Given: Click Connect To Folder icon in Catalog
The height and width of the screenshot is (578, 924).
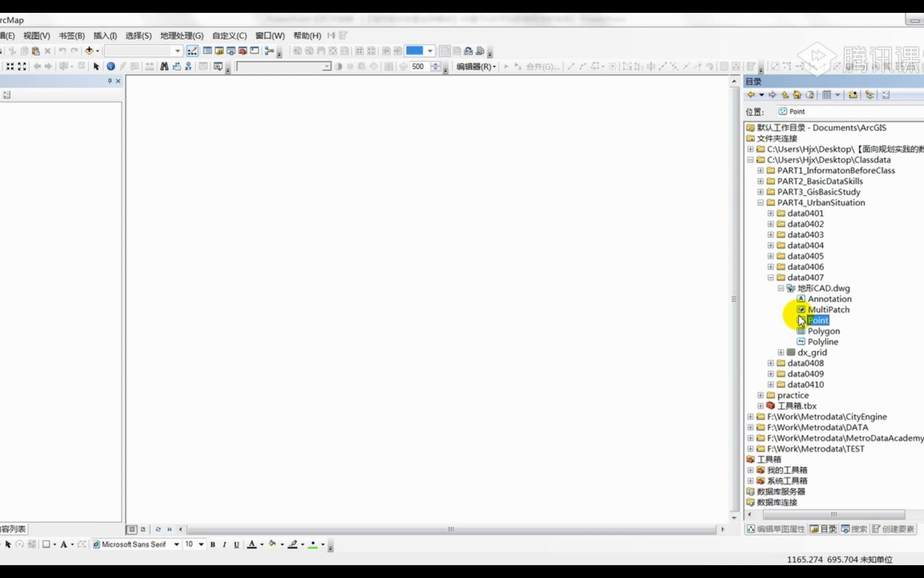Looking at the screenshot, I should [853, 95].
